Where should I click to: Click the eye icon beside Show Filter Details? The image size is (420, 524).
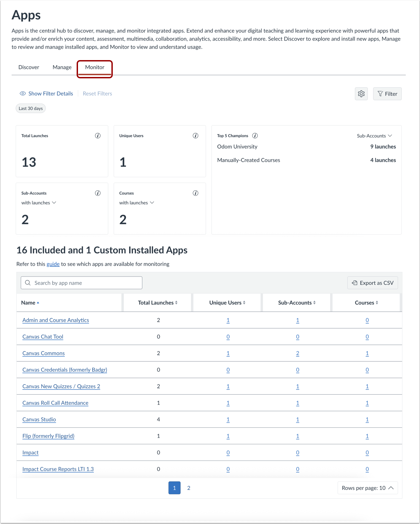tap(23, 93)
